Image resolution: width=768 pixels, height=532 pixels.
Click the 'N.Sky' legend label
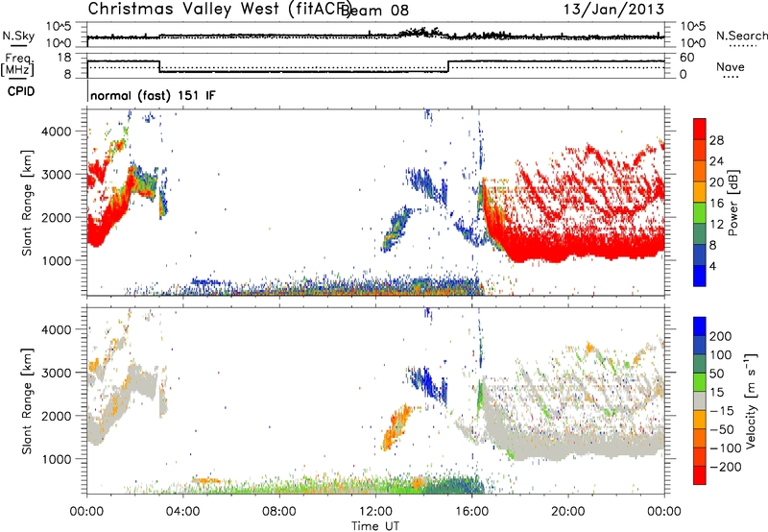(18, 36)
